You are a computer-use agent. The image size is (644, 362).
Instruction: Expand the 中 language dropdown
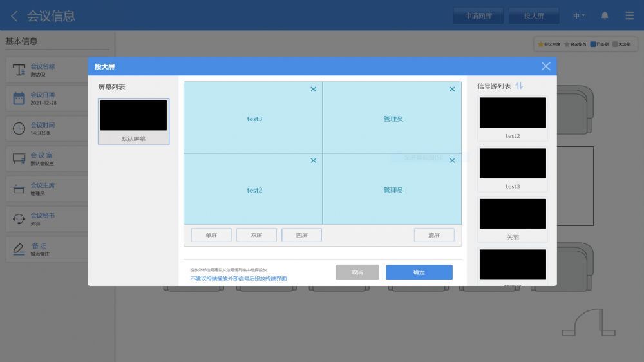pos(579,15)
